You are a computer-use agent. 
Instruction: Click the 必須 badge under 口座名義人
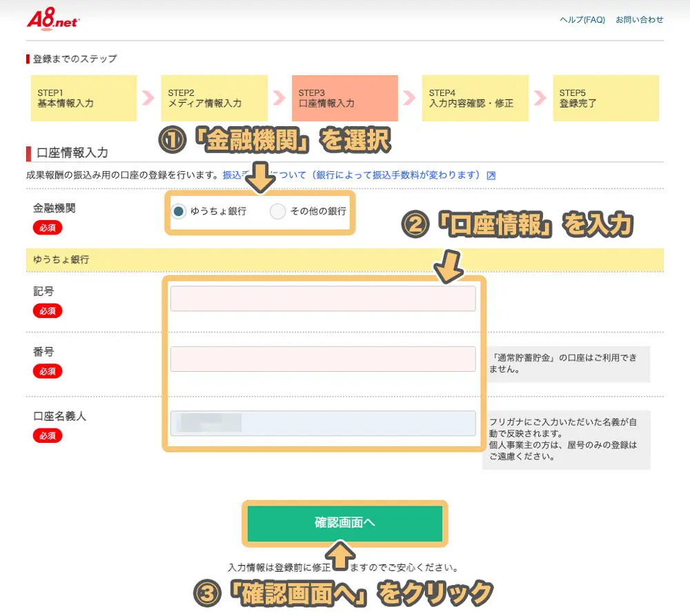click(x=48, y=435)
